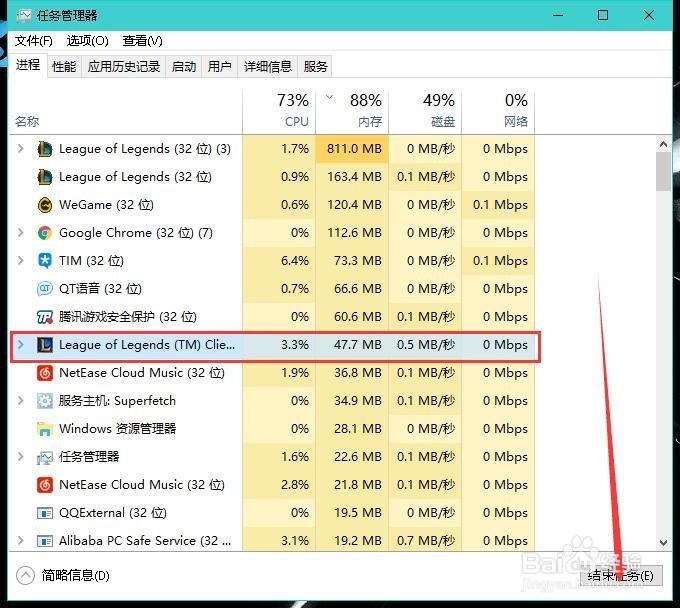This screenshot has height=608, width=680.
Task: Open the 查看(V) menu
Action: tap(142, 41)
